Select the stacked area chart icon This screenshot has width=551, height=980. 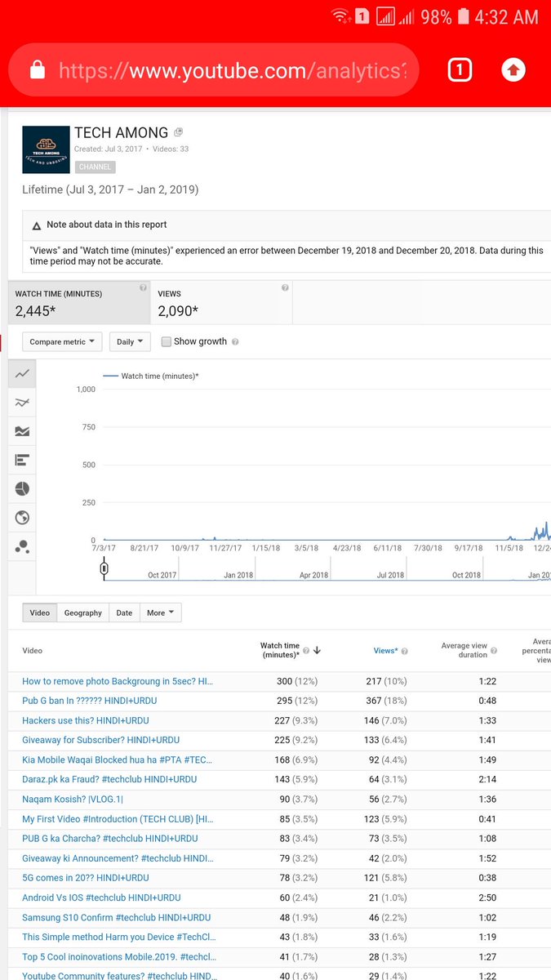(22, 431)
